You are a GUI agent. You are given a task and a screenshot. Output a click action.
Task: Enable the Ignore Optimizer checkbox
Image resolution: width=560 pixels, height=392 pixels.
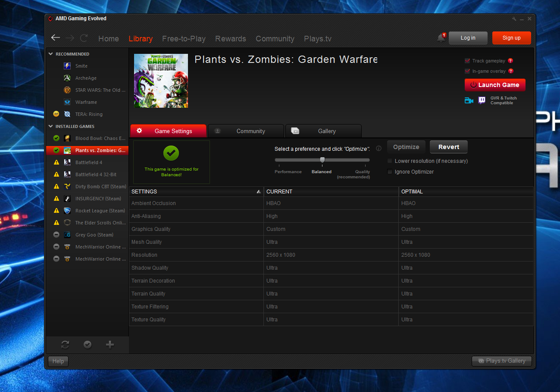pyautogui.click(x=390, y=172)
